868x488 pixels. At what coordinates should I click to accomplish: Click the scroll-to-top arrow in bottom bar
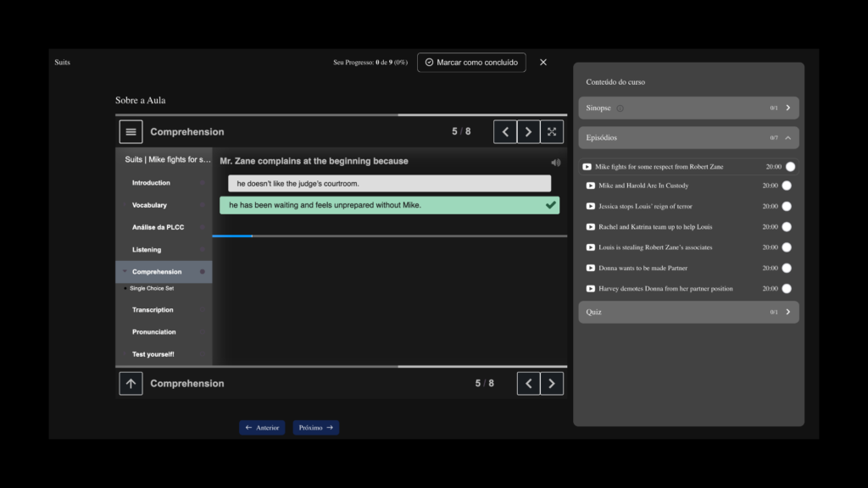coord(131,383)
